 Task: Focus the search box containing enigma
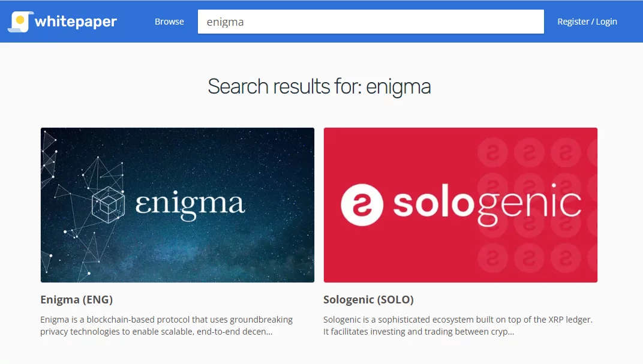[371, 22]
